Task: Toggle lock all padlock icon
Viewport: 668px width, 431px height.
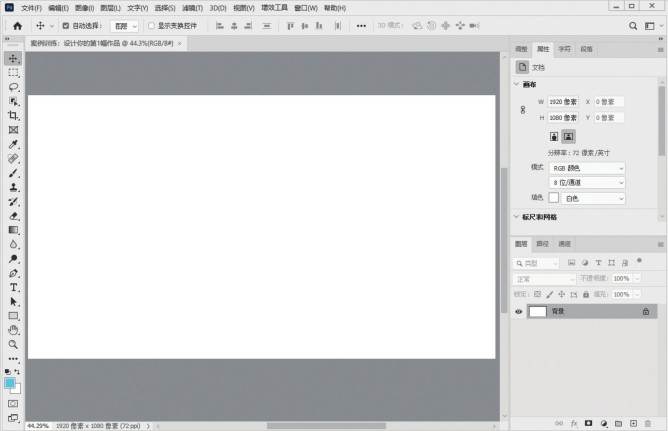Action: [x=586, y=294]
